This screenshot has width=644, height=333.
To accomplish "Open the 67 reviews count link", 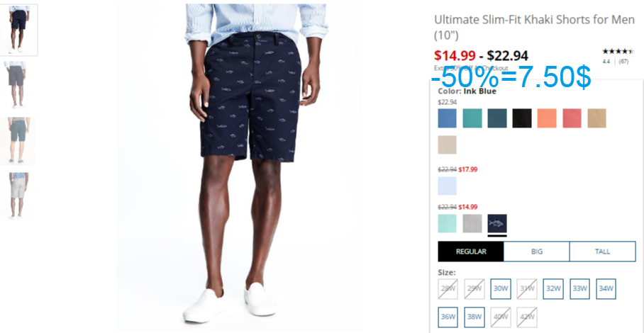I will pos(623,62).
